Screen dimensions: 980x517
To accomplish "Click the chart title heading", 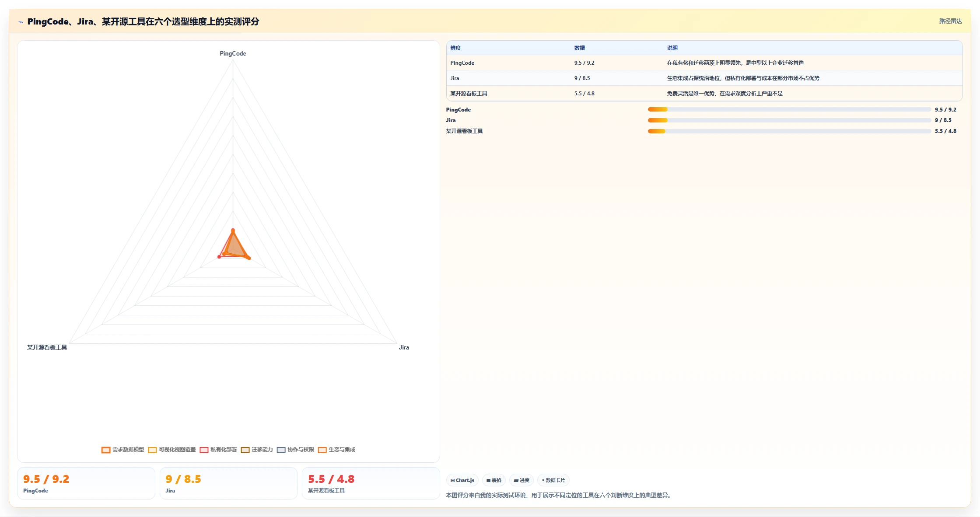I will click(143, 21).
